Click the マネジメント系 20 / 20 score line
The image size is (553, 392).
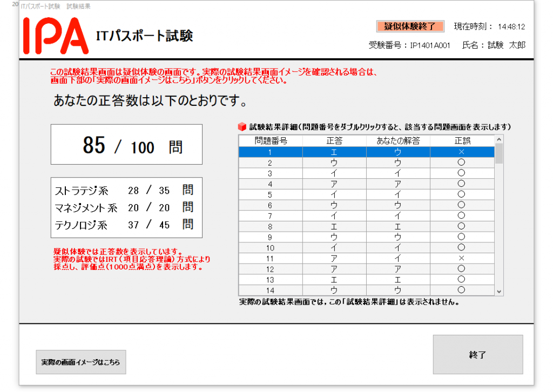(x=124, y=208)
